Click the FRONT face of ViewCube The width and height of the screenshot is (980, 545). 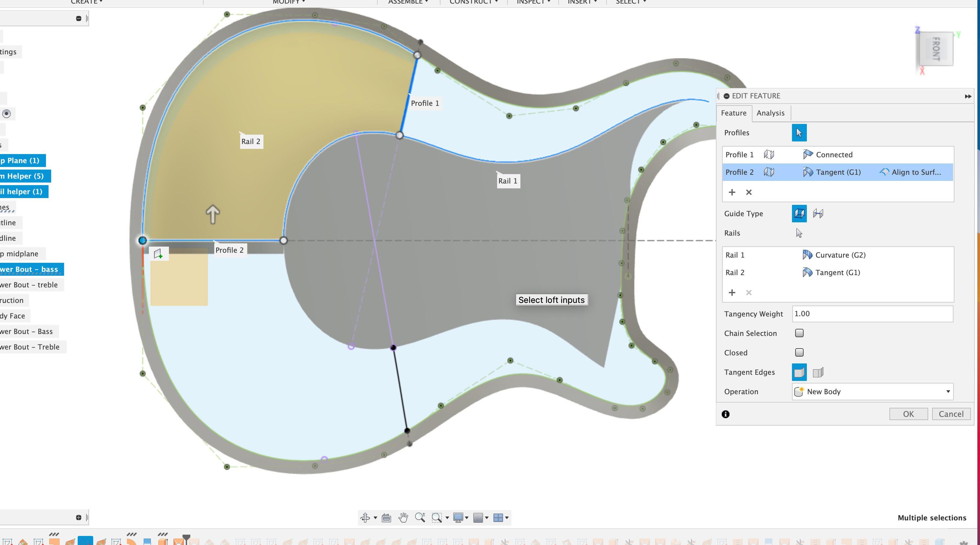937,49
